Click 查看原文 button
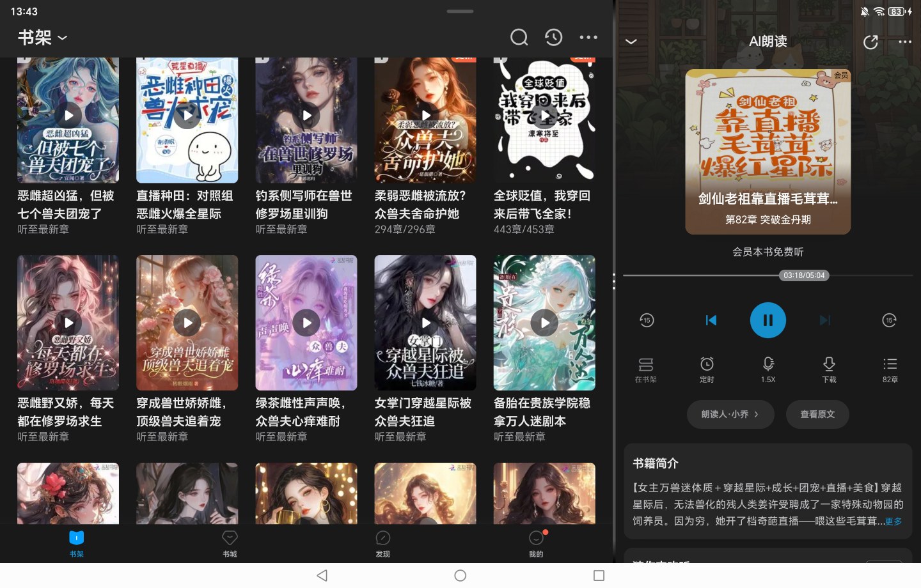The image size is (921, 588). [x=817, y=414]
